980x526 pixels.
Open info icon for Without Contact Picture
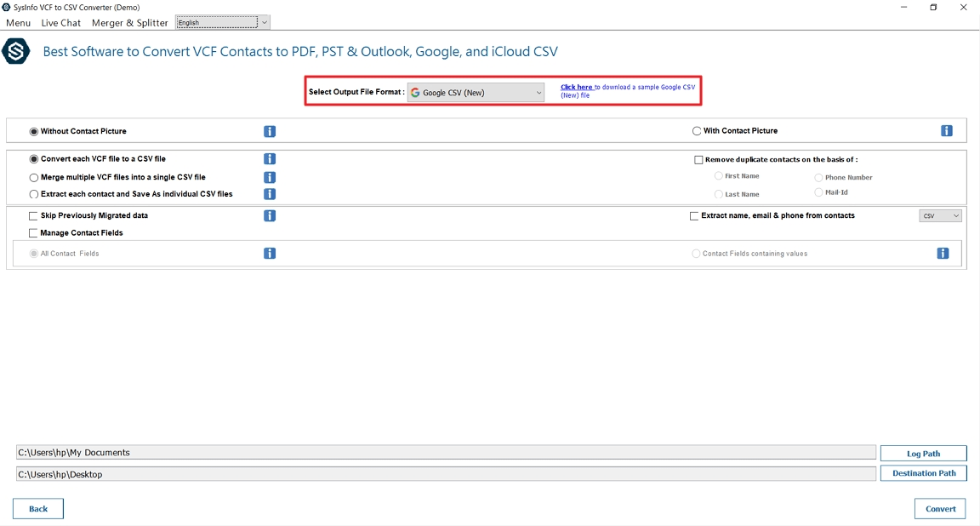270,131
